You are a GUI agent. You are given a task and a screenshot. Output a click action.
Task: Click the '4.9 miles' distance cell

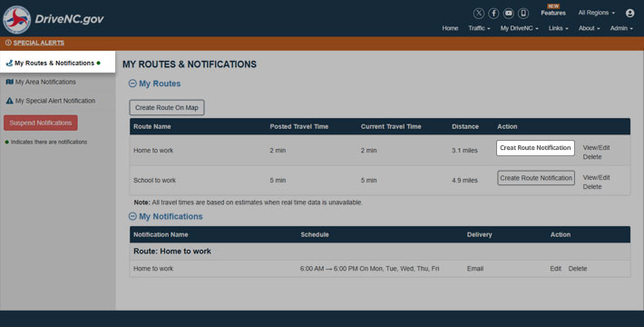464,180
